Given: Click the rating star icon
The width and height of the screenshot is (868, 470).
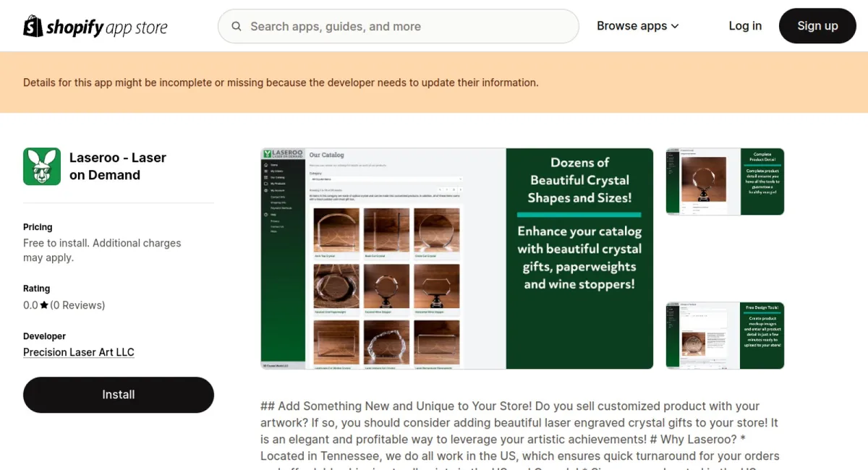Looking at the screenshot, I should point(44,305).
